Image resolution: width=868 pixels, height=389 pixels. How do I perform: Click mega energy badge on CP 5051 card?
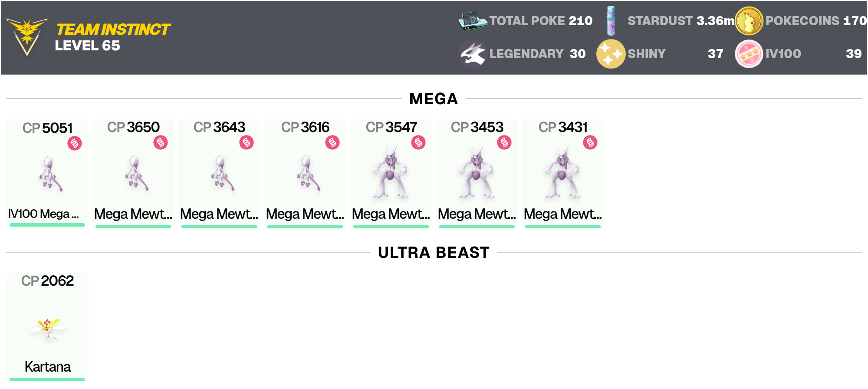pos(75,143)
